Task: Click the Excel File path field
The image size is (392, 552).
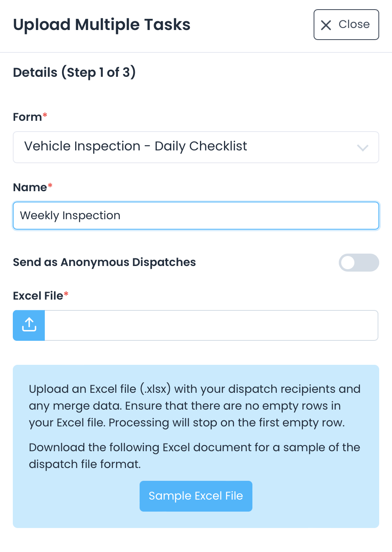Action: [x=212, y=325]
